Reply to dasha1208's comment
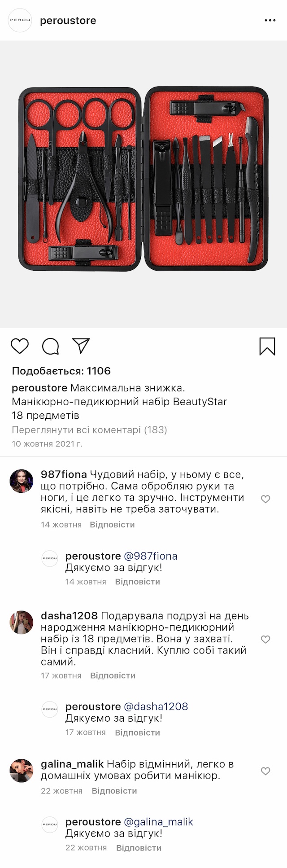287x868 pixels. [113, 675]
